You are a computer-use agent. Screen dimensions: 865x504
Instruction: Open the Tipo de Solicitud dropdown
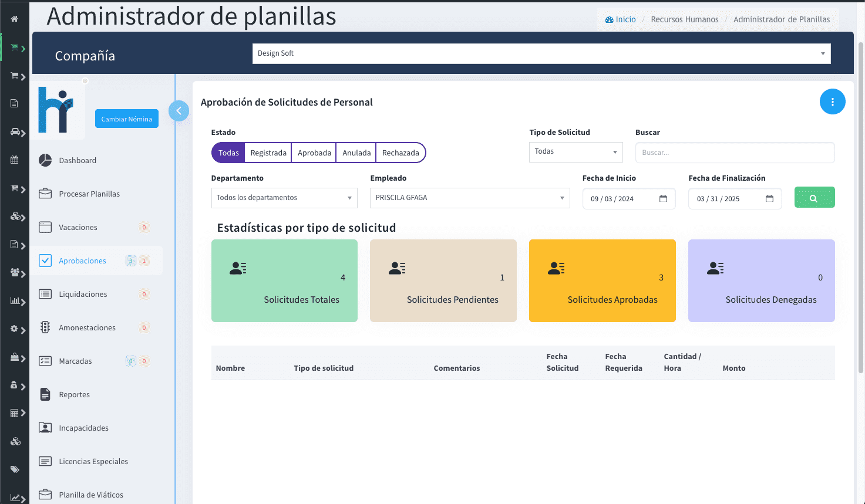tap(575, 152)
